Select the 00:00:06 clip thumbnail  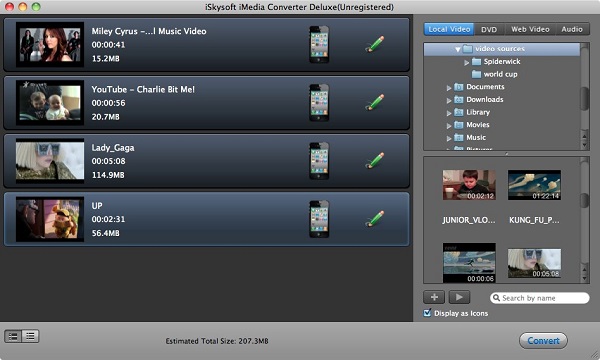pyautogui.click(x=469, y=263)
